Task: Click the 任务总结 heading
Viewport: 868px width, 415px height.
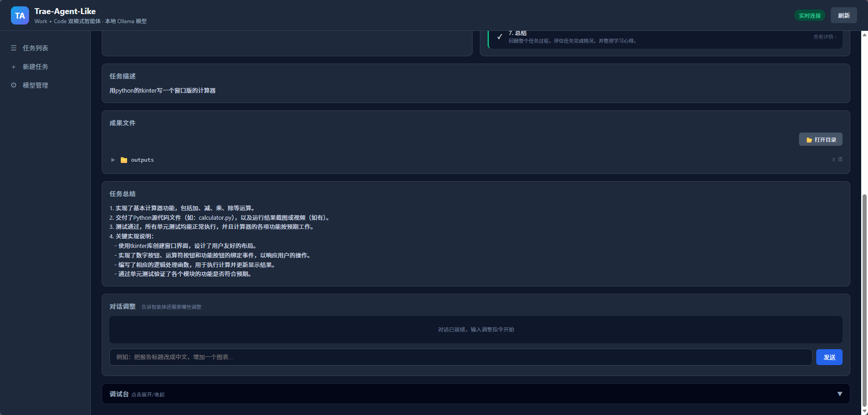Action: tap(123, 194)
